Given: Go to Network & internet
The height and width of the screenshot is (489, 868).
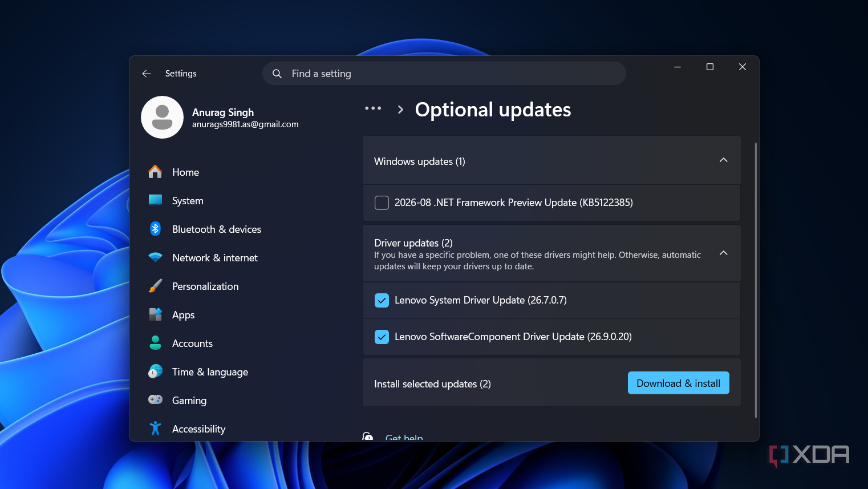Looking at the screenshot, I should pyautogui.click(x=215, y=258).
